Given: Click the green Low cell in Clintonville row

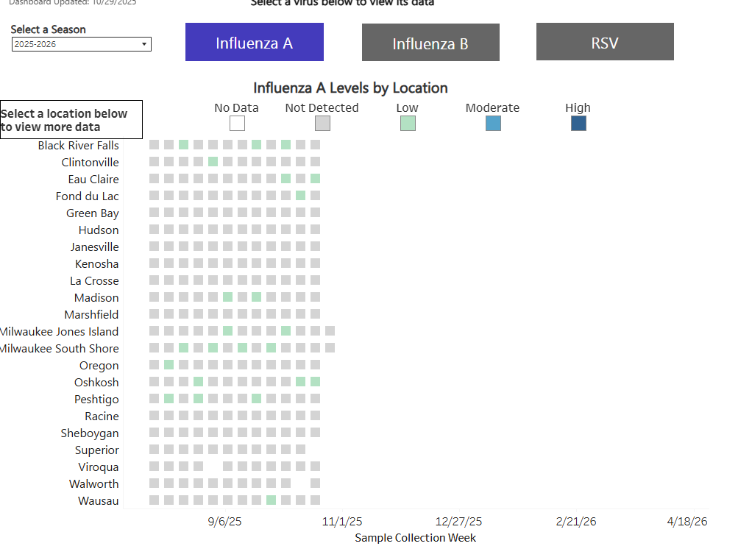Looking at the screenshot, I should click(213, 162).
